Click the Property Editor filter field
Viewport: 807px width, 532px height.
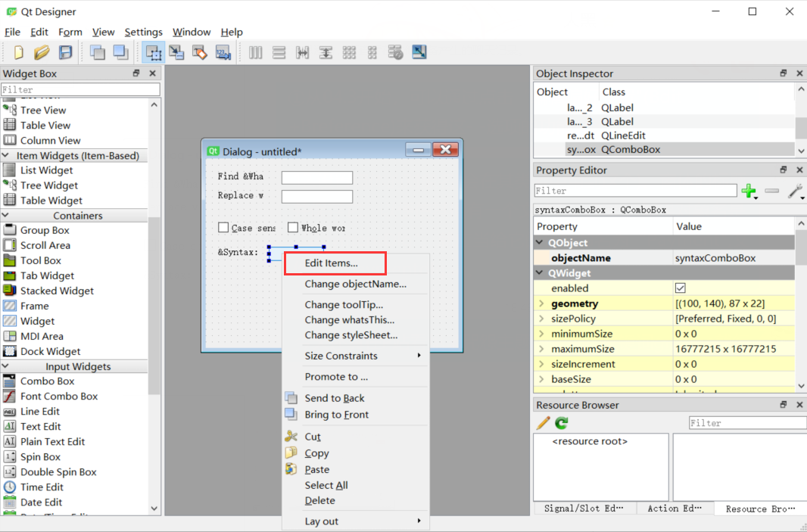pos(636,191)
